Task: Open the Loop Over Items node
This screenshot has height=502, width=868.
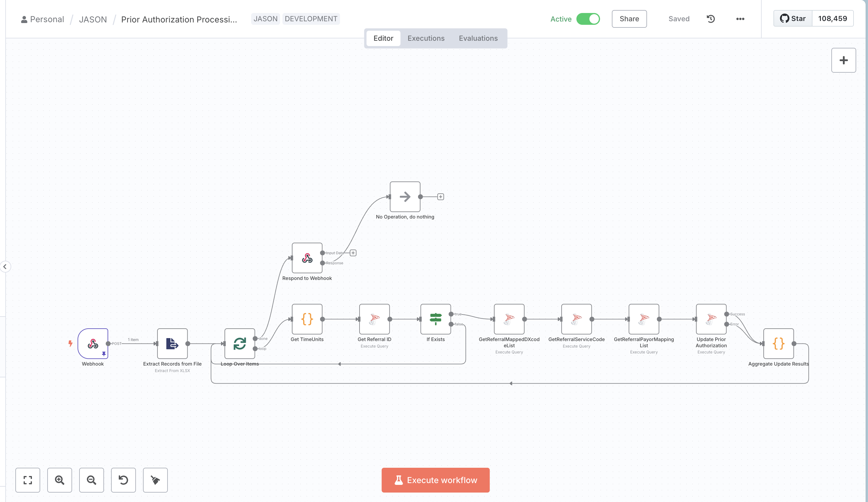Action: [x=239, y=343]
